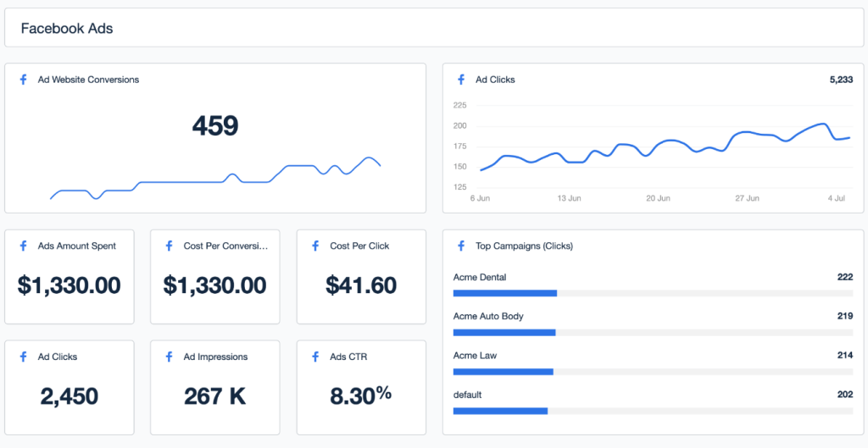Screen dimensions: 868x448
Task: Click the Acme Dental progress bar
Action: pos(654,293)
